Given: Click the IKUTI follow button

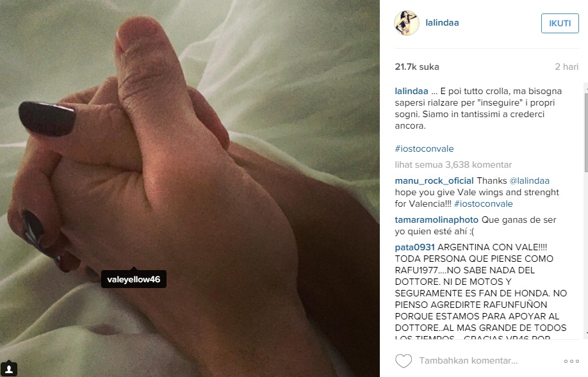Looking at the screenshot, I should pyautogui.click(x=560, y=23).
